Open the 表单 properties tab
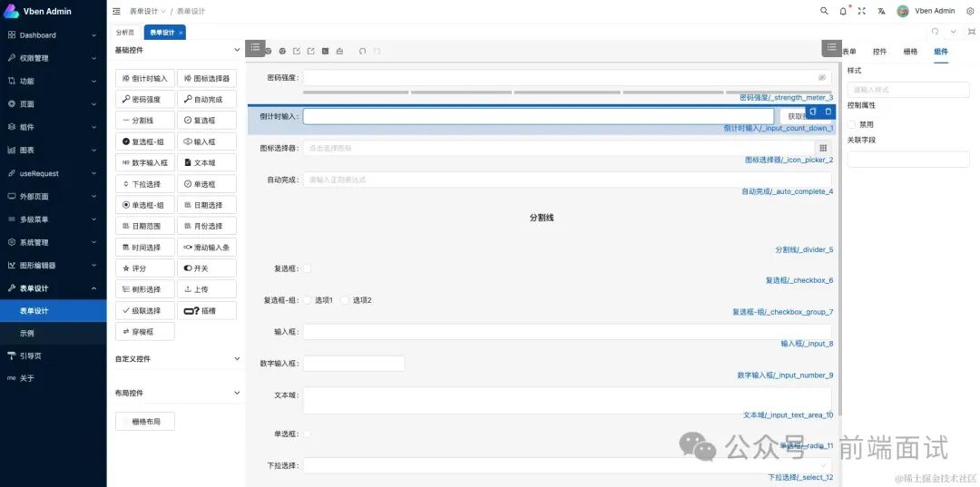 pyautogui.click(x=850, y=52)
